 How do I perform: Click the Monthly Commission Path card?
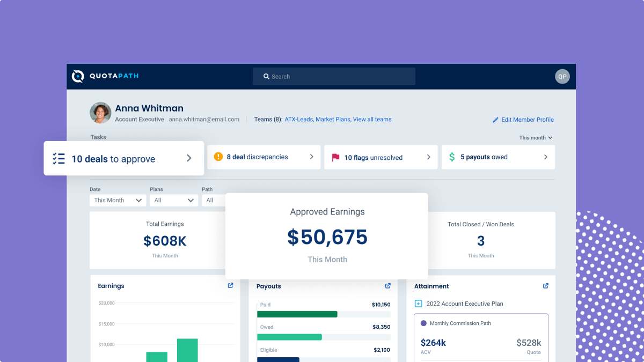481,338
